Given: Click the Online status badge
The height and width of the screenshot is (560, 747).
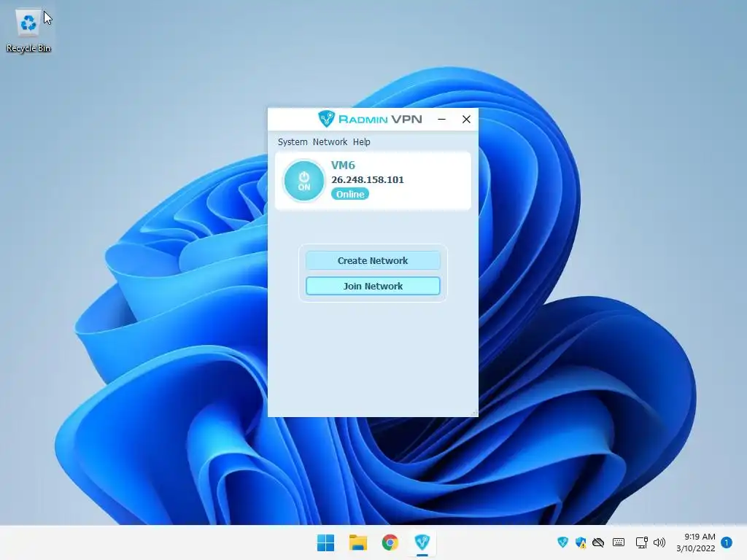Looking at the screenshot, I should (x=350, y=194).
